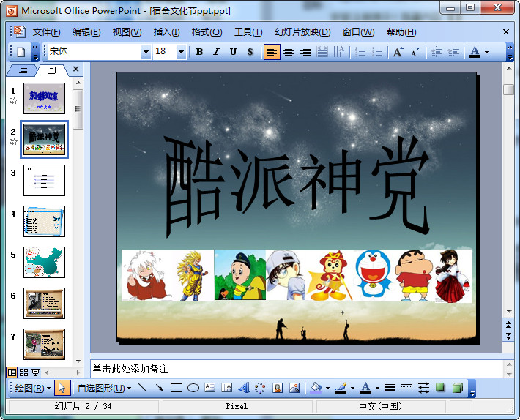
Task: Expand formatting toolbar options arrow
Action: pos(510,52)
